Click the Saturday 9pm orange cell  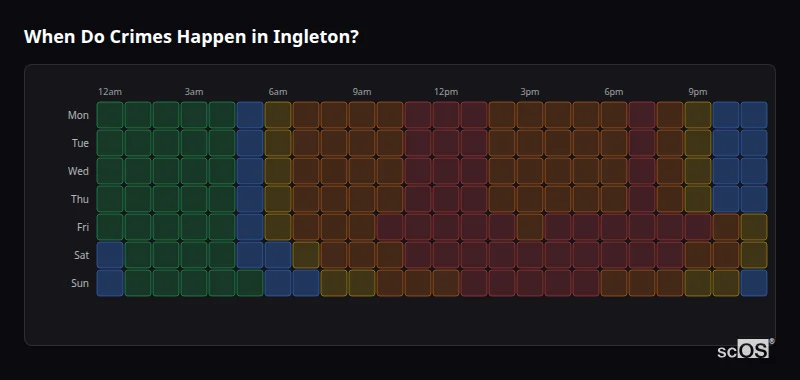(698, 255)
